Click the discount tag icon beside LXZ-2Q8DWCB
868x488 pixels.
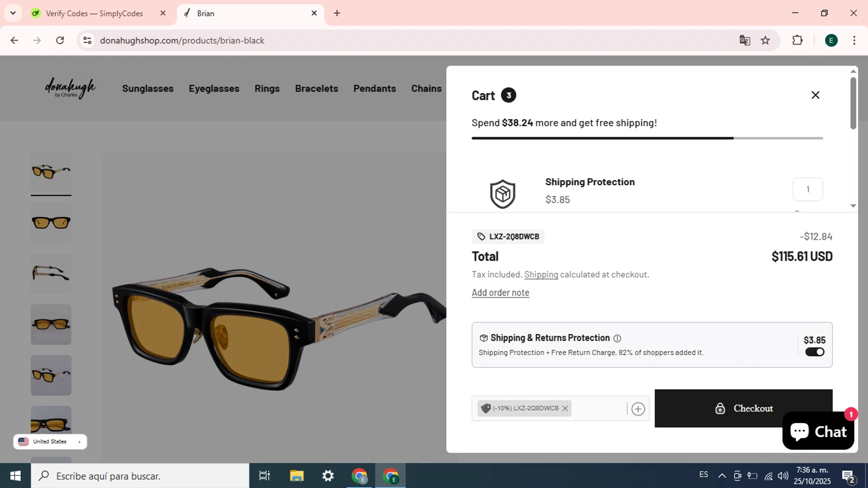(x=481, y=237)
